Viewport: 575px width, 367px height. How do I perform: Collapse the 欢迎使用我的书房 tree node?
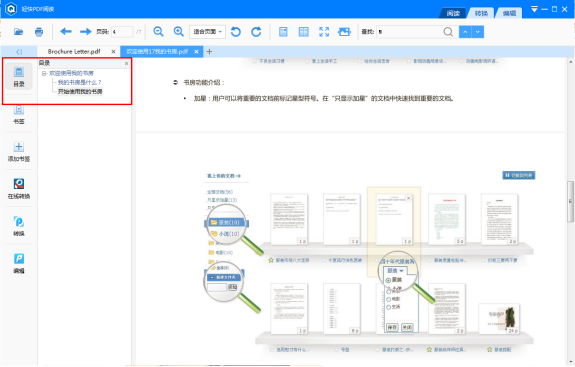(44, 73)
